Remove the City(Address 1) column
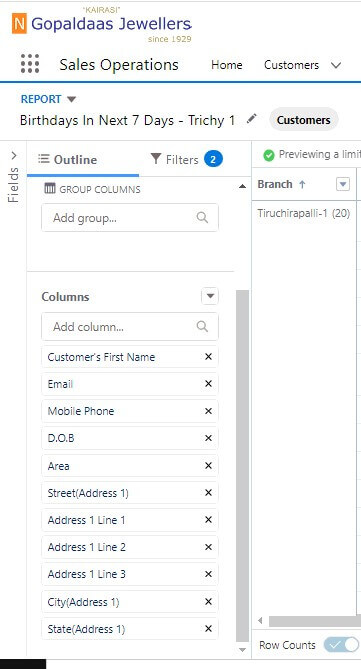 tap(208, 602)
